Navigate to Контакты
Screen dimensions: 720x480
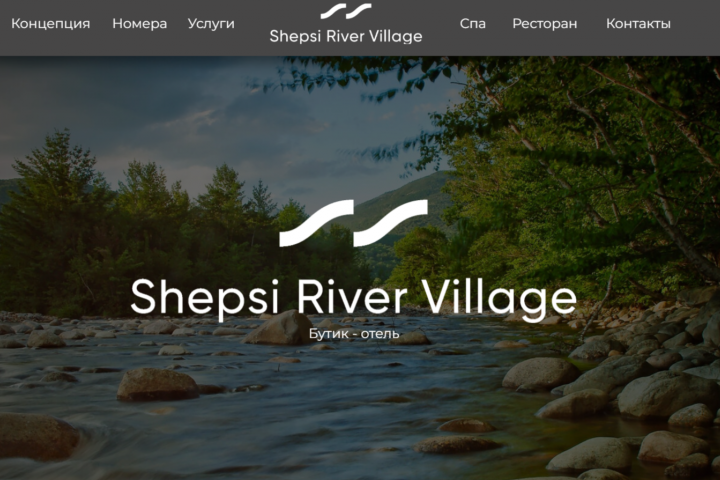[638, 23]
